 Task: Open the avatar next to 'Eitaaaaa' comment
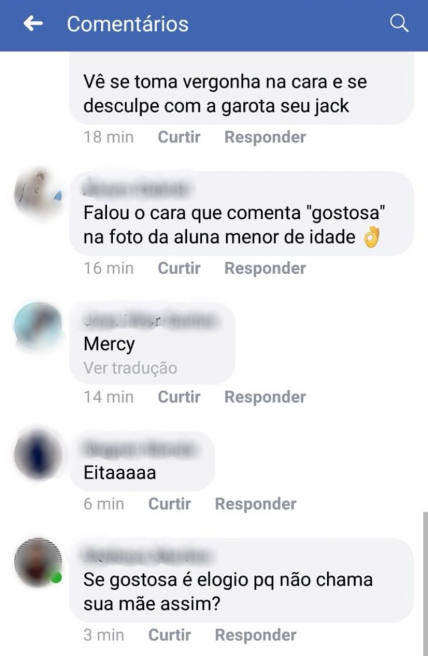[38, 455]
